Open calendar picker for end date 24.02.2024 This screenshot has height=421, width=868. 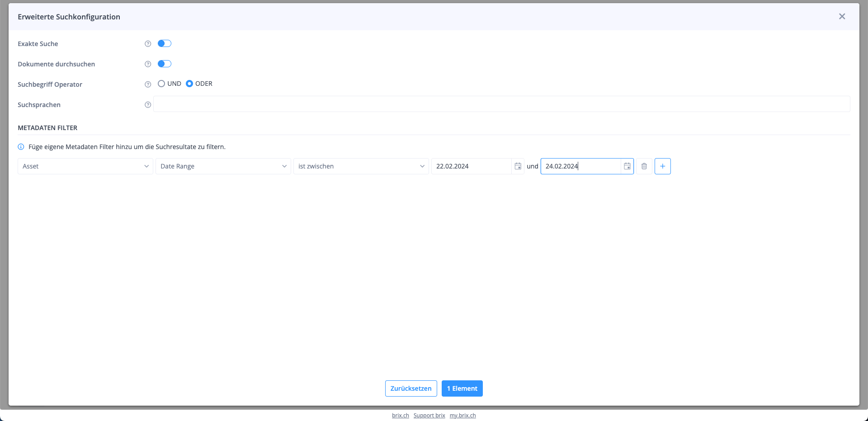tap(627, 166)
